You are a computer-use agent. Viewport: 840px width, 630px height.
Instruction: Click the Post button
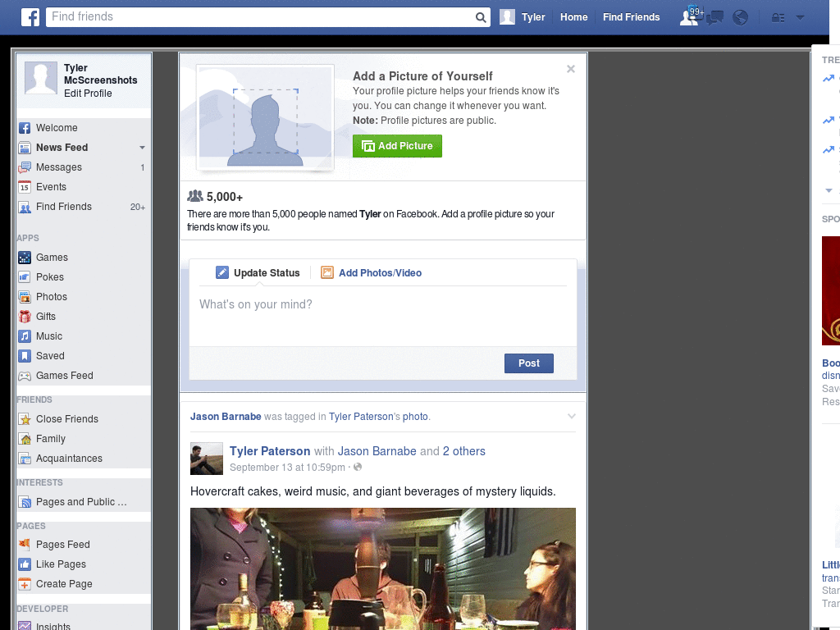tap(528, 363)
